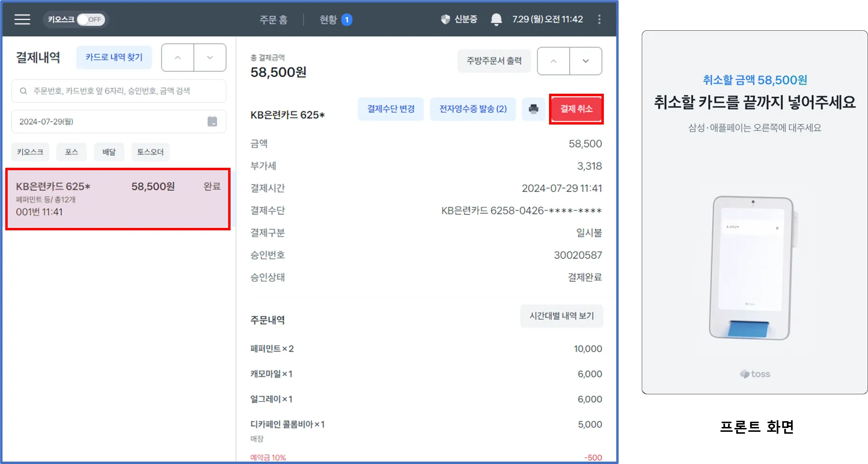Open the notification bell icon
The height and width of the screenshot is (464, 868).
pos(496,19)
